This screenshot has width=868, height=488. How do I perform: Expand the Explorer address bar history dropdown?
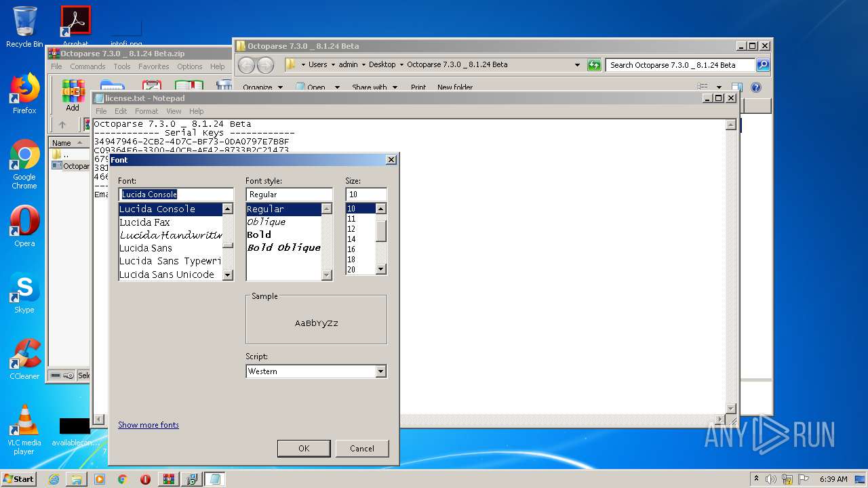(577, 65)
